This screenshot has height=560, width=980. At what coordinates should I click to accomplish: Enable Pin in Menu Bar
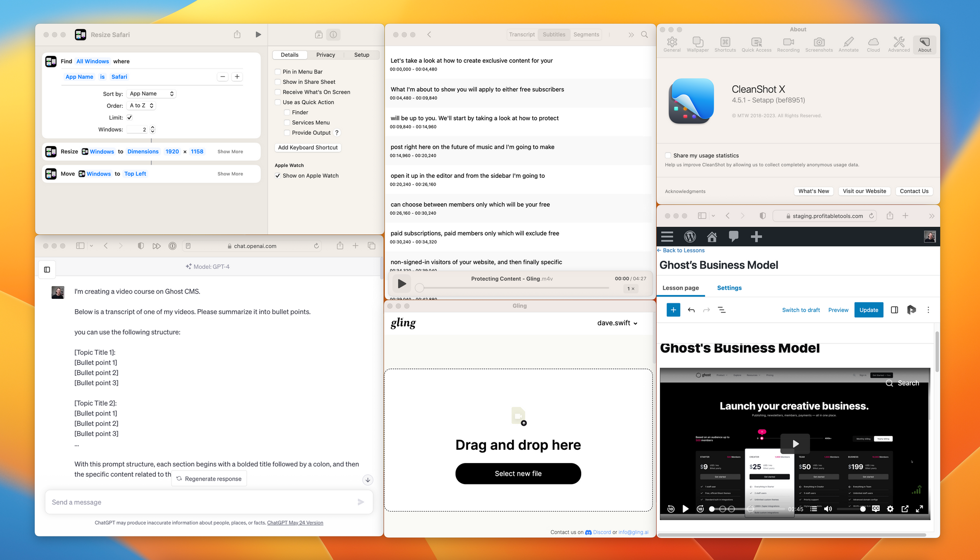(x=278, y=72)
